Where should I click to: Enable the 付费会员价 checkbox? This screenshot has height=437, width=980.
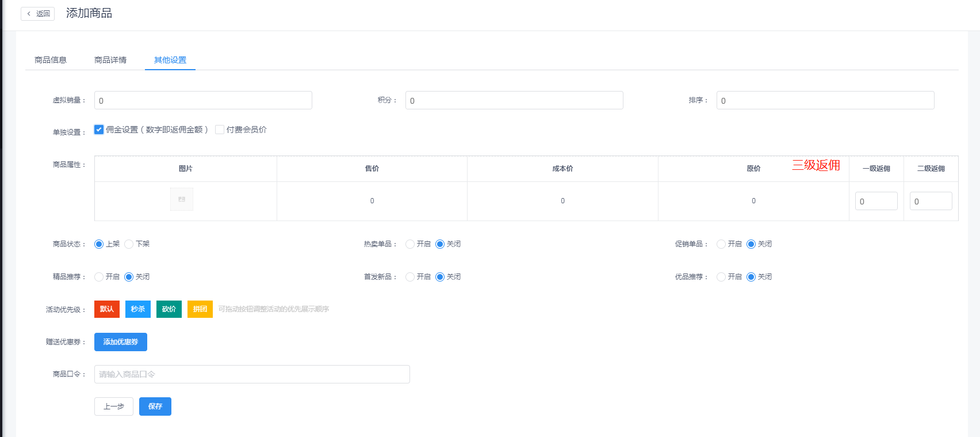220,130
